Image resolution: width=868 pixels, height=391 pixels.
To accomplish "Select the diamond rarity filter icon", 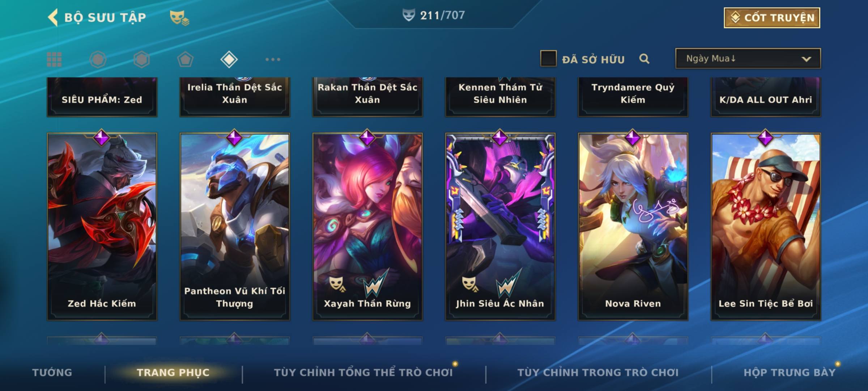I will point(229,59).
